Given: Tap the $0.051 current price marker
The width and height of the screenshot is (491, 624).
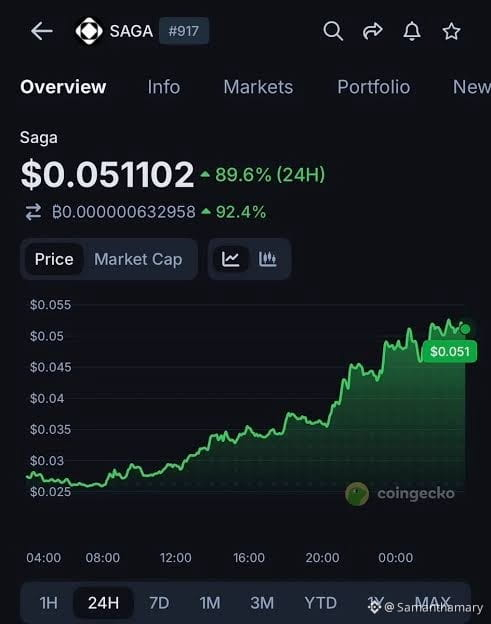Looking at the screenshot, I should [450, 351].
